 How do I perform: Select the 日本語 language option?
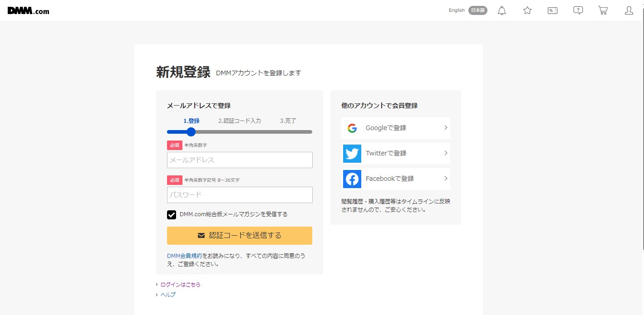[478, 10]
